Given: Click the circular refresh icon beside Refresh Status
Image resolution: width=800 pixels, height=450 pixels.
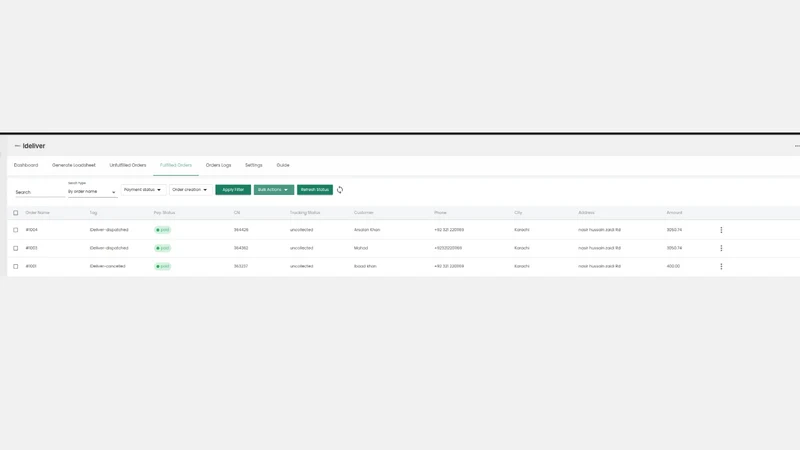Looking at the screenshot, I should pos(340,190).
